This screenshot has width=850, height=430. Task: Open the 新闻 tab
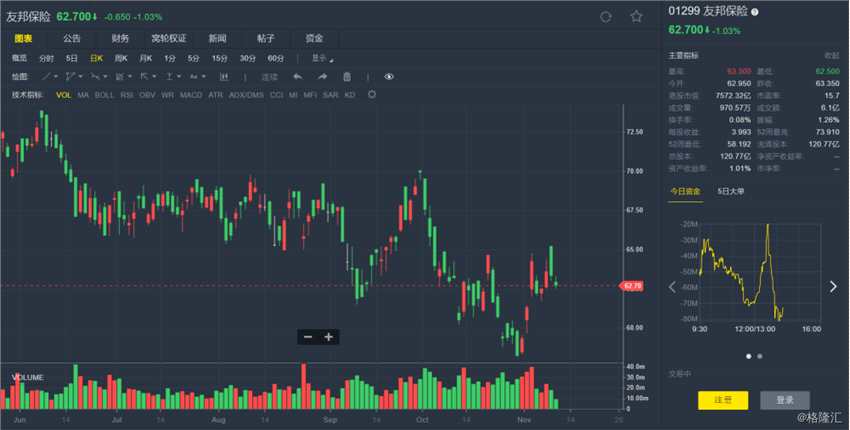(217, 38)
